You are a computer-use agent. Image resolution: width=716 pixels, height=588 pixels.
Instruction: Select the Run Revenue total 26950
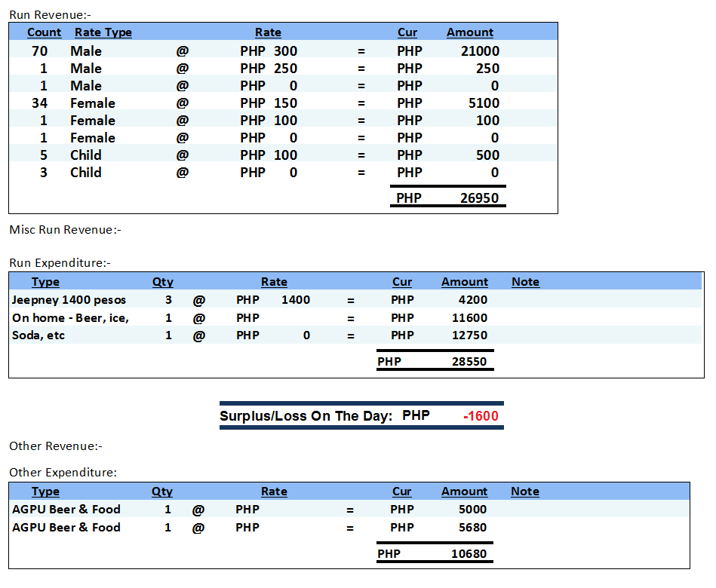coord(479,198)
